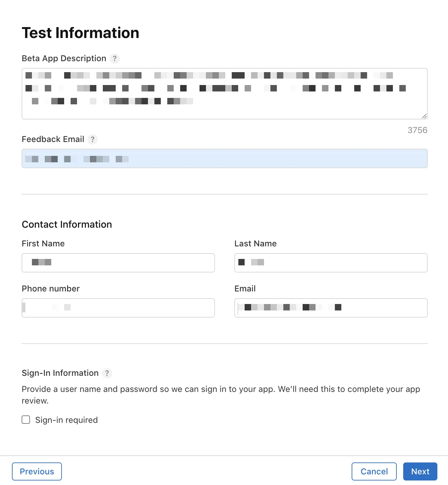
Task: Open help for Beta App Description
Action: pyautogui.click(x=114, y=59)
